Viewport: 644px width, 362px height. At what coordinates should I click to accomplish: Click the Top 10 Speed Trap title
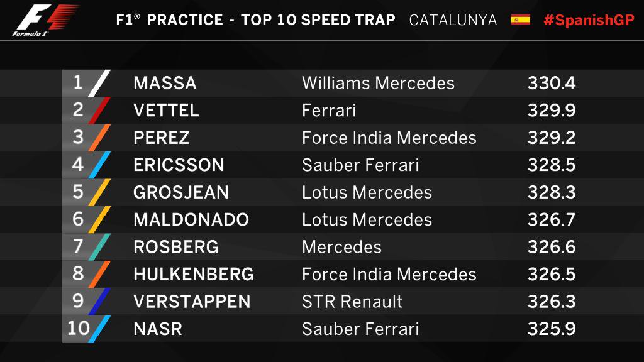pos(318,20)
